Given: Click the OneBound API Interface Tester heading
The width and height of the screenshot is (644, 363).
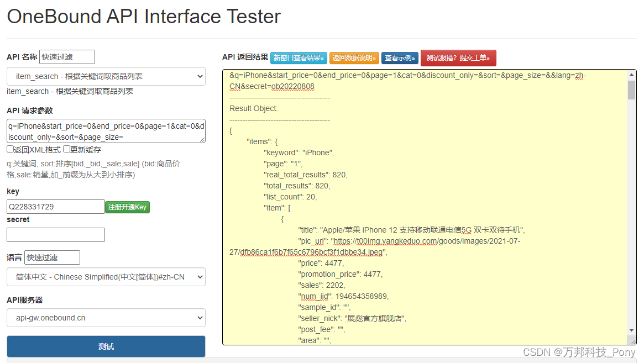Looking at the screenshot, I should pyautogui.click(x=144, y=17).
